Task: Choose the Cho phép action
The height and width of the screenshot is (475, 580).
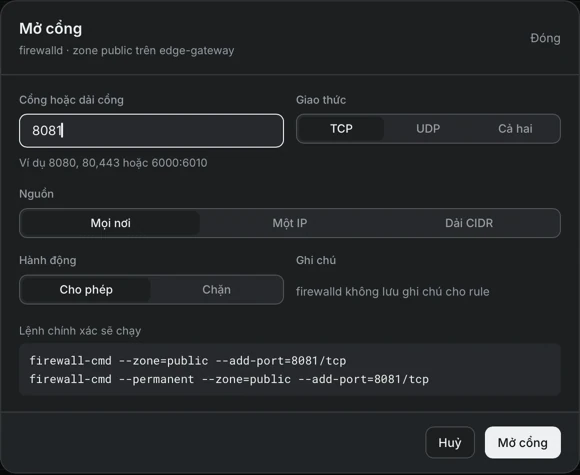Action: 86,290
